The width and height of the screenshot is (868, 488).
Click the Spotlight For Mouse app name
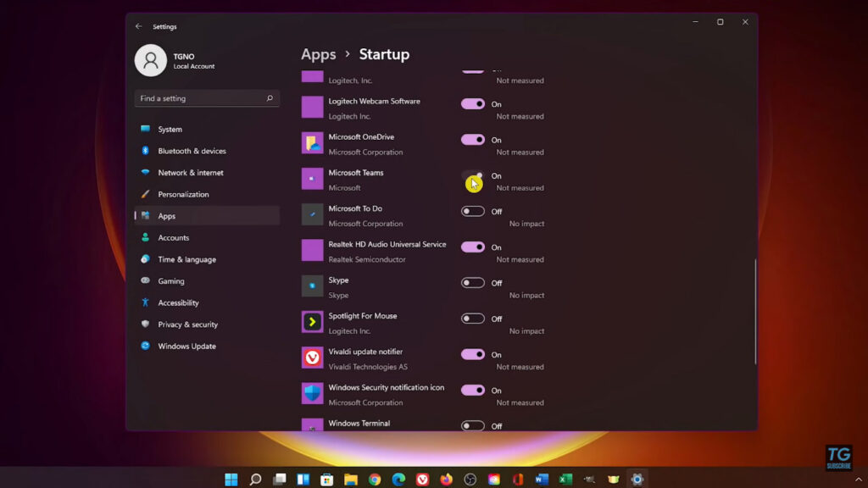(x=363, y=316)
